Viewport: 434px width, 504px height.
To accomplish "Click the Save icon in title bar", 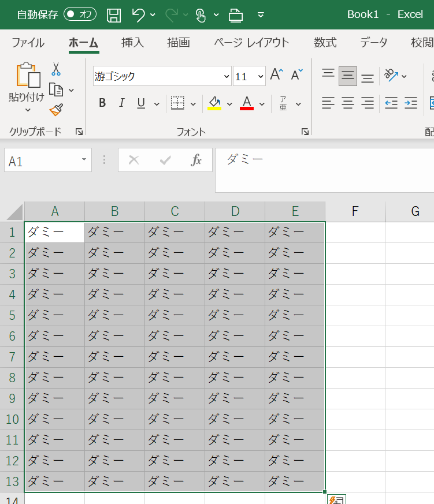I will tap(114, 15).
